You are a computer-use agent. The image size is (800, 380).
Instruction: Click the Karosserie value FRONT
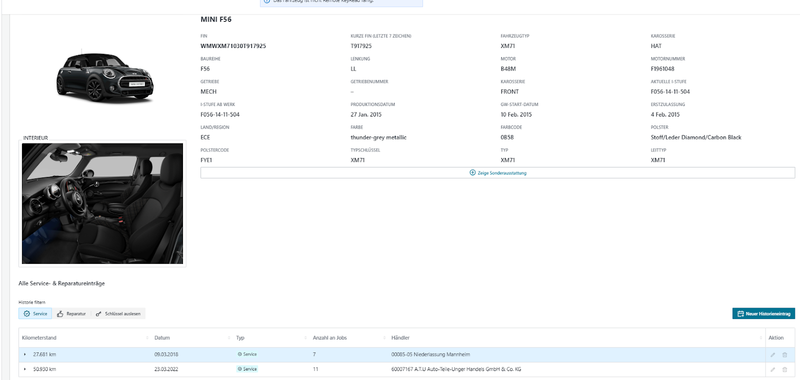click(510, 92)
